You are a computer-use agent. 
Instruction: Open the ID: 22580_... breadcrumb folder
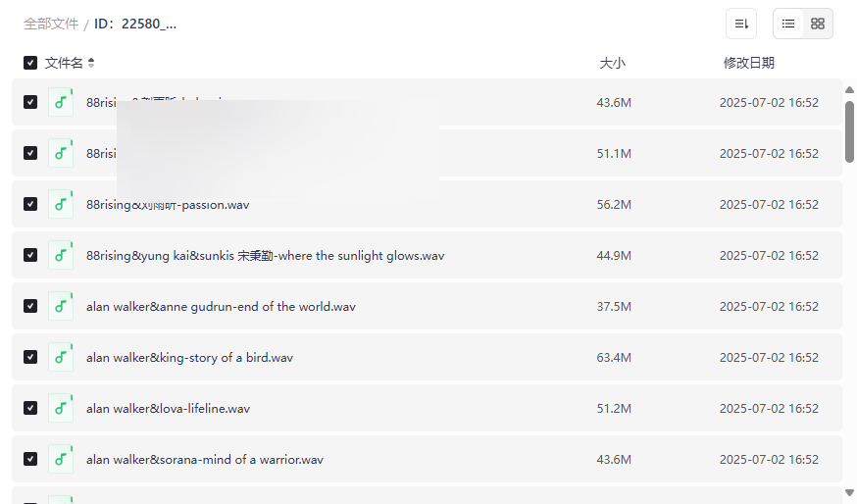tap(135, 25)
